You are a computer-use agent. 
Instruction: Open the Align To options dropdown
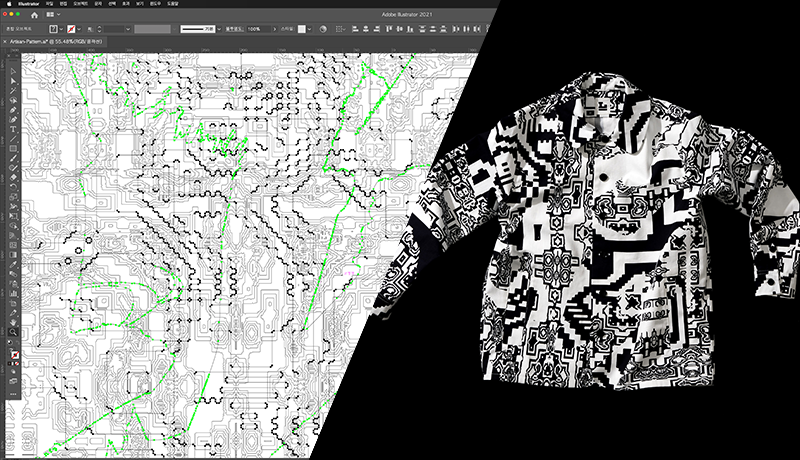click(x=340, y=29)
